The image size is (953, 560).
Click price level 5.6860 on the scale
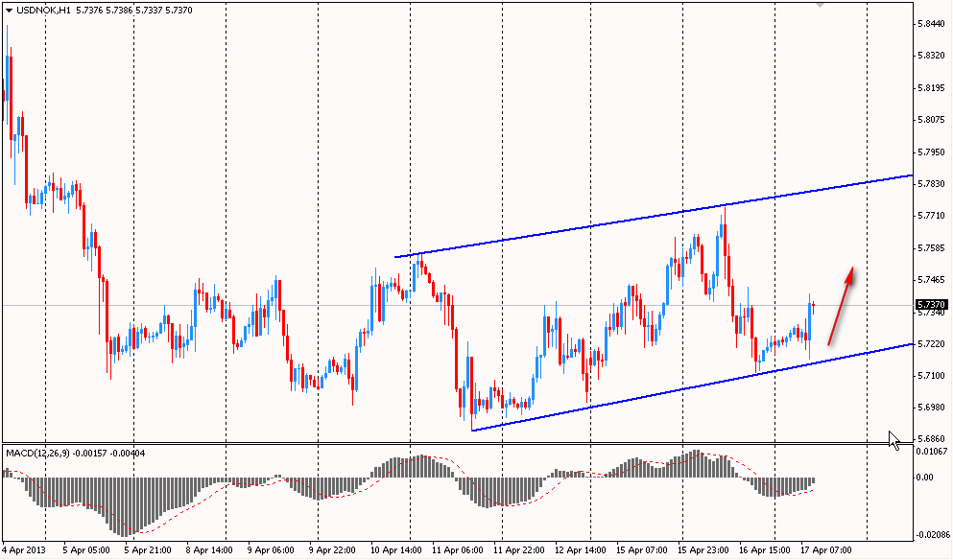coord(932,438)
